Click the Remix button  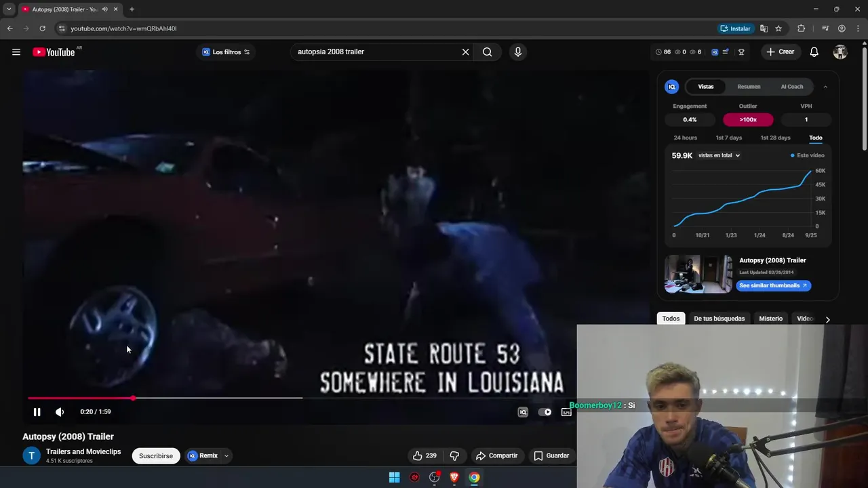[203, 456]
